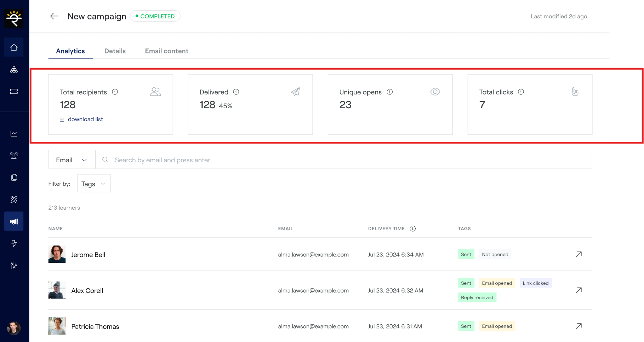Open the line chart analytics sidebar icon
The height and width of the screenshot is (342, 644).
pos(14,134)
